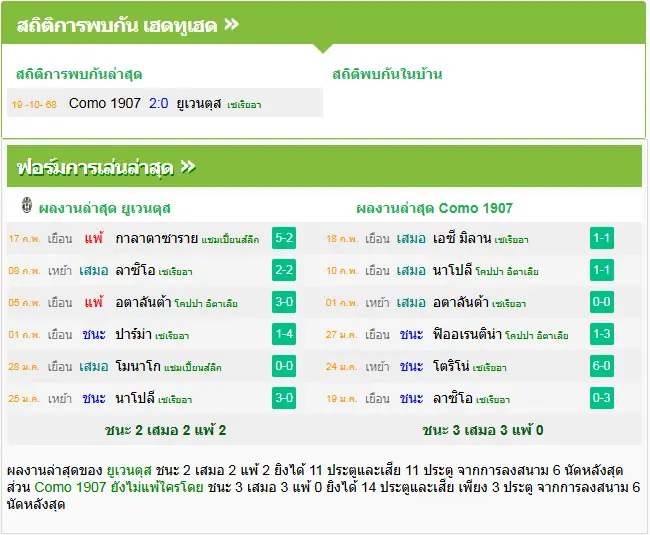650x535 pixels.
Task: Click ลาซิโอ in the 08 ก.พ. row
Action: pos(135,270)
